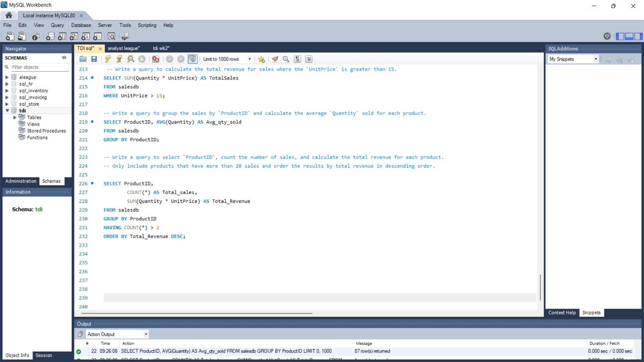644x362 pixels.
Task: Toggle the right SQL Additions sidebar
Action: pos(638,36)
